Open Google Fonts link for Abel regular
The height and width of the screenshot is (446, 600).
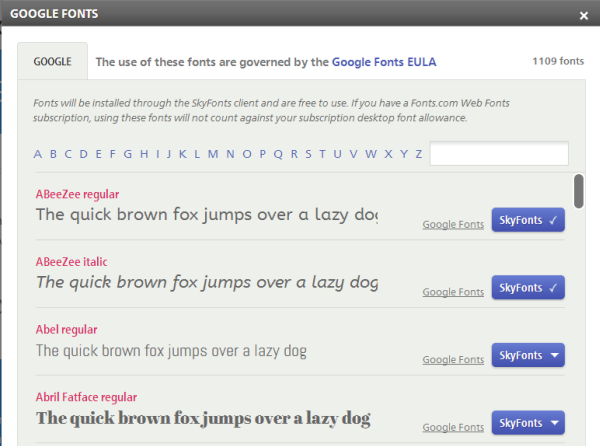pos(453,360)
